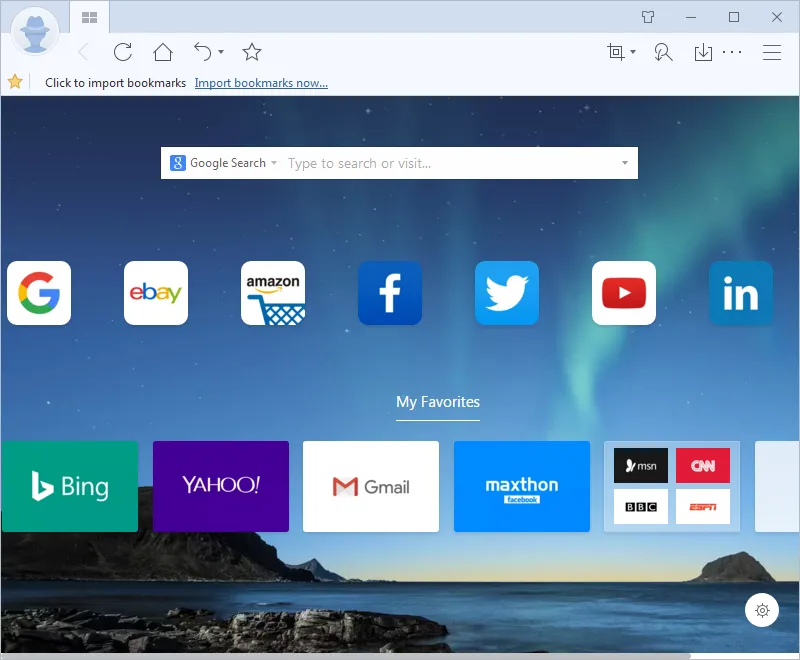Open the eBay quick access tile
The height and width of the screenshot is (660, 800).
[156, 293]
